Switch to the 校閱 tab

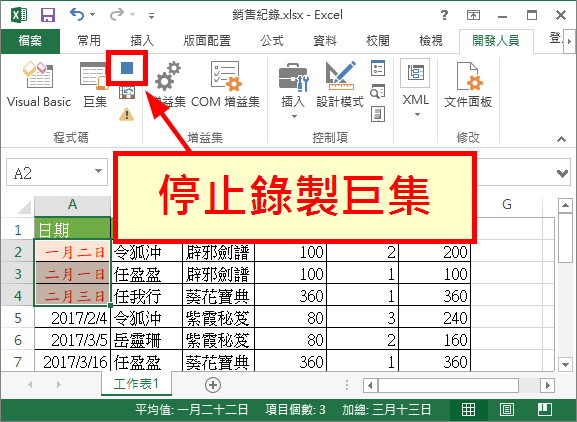coord(378,41)
